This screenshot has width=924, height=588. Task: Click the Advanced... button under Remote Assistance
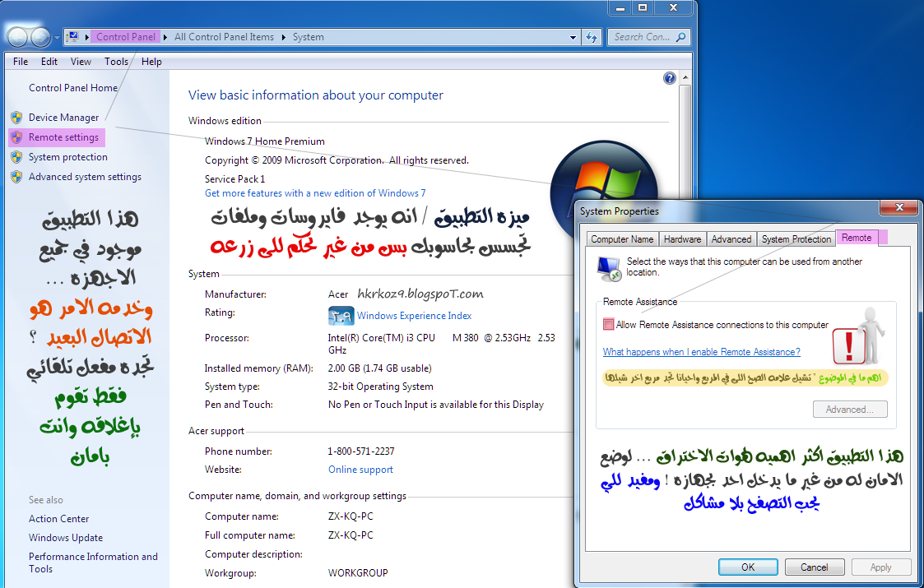tap(850, 410)
